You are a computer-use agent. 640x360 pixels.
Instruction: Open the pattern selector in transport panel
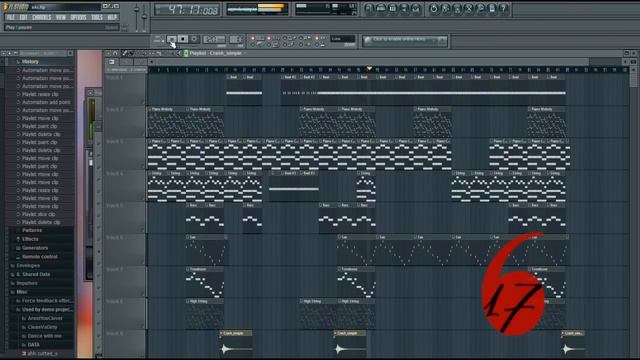coord(236,39)
